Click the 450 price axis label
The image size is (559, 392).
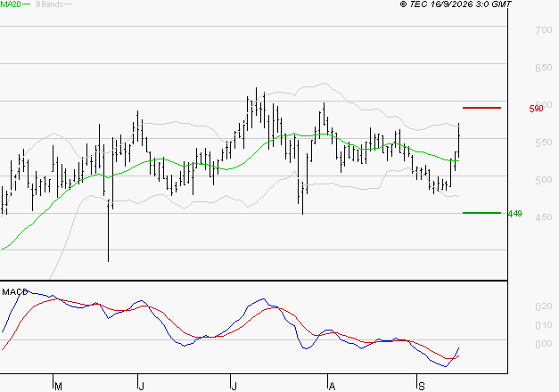(544, 217)
